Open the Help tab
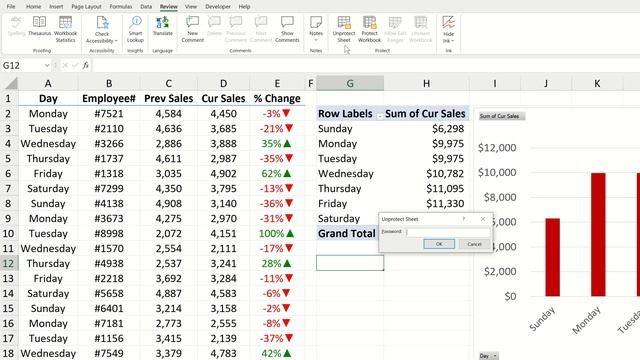 click(244, 7)
